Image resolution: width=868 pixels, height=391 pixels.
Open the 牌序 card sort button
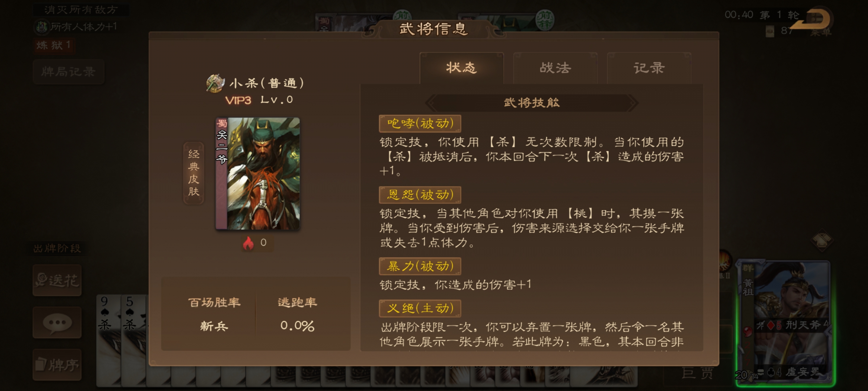coord(57,365)
